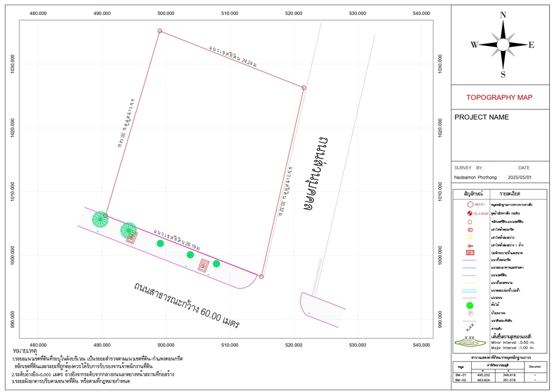The image size is (555, 392).
Task: Click the concrete electric pole symbol in legend
Action: pyautogui.click(x=469, y=229)
